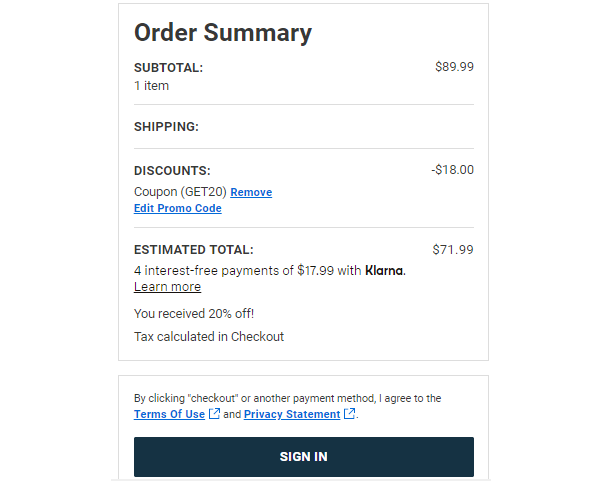Click the Order Summary heading

pyautogui.click(x=223, y=32)
